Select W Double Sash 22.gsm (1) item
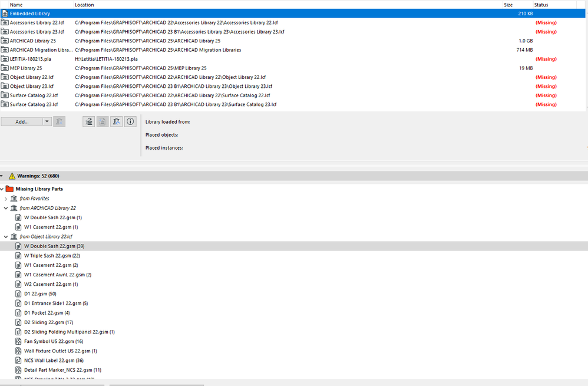Image resolution: width=588 pixels, height=386 pixels. coord(53,217)
